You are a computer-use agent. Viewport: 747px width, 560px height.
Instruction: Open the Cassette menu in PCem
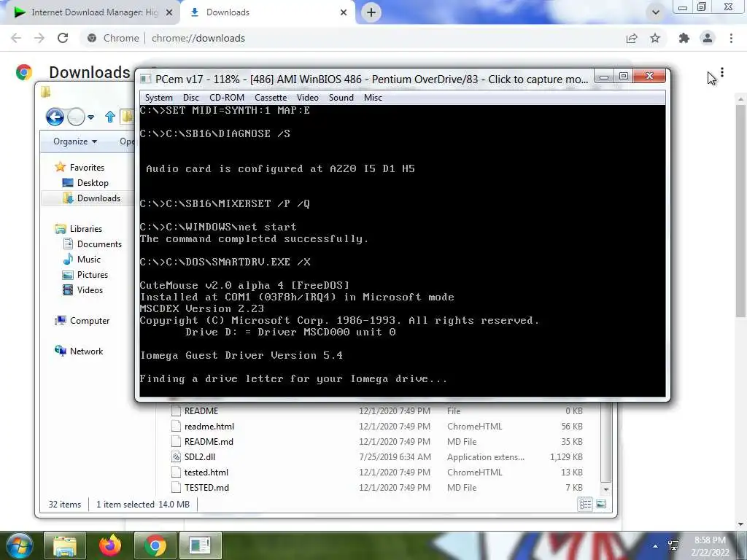(271, 98)
